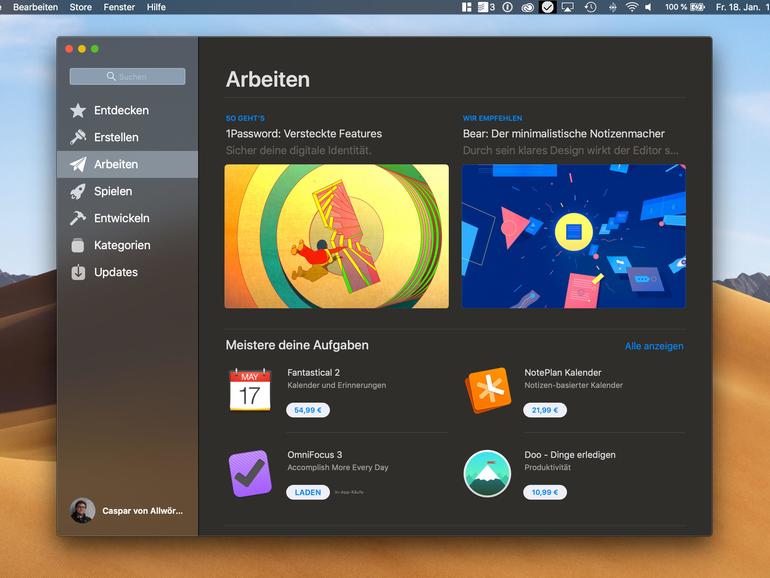Select the Erstellen paintbrush icon

[78, 138]
